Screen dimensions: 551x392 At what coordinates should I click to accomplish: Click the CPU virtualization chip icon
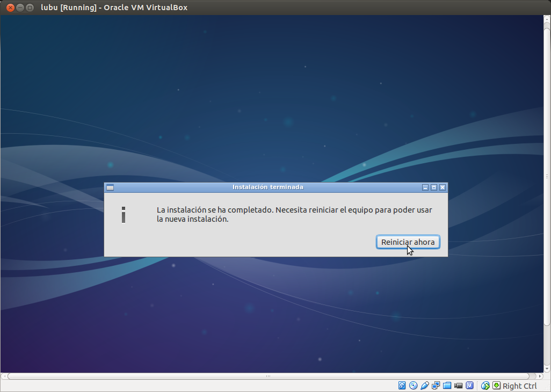click(469, 386)
